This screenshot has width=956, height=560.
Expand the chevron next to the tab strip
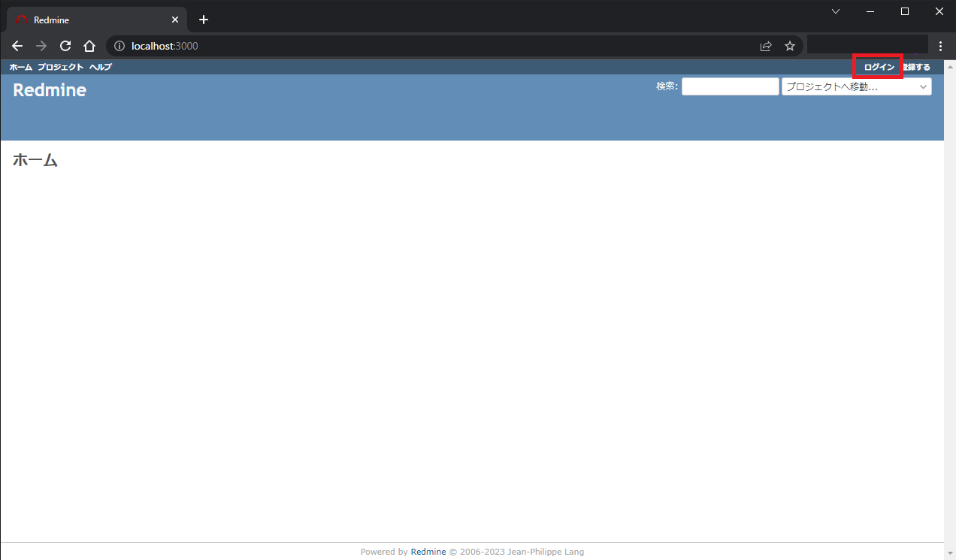pos(836,11)
